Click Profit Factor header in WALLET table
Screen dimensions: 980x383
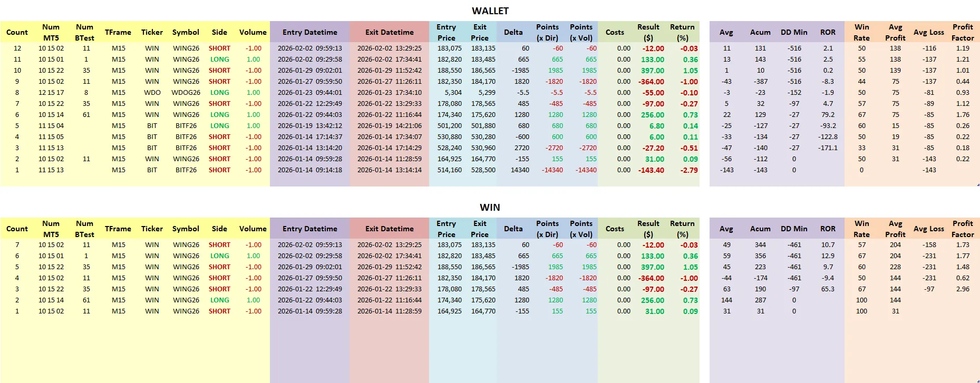[x=962, y=32]
